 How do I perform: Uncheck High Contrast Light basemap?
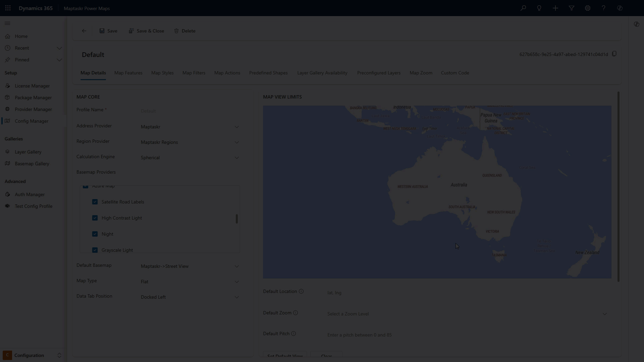coord(95,218)
